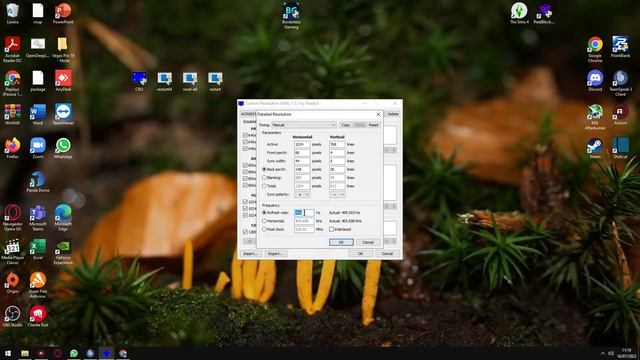Screen dimensions: 640x360
Task: Launch Origin desktop shortcut
Action: point(13,283)
